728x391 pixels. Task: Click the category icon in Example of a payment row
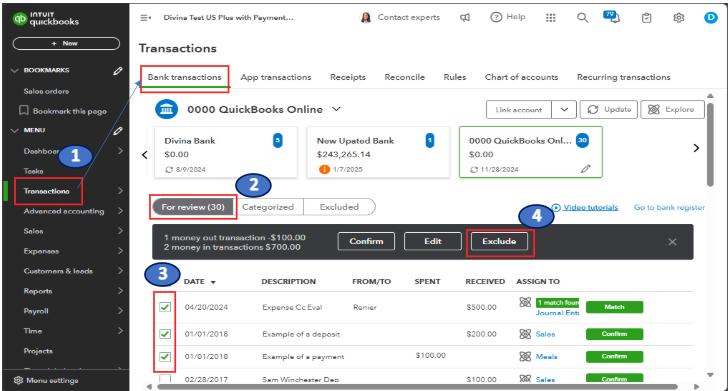[525, 356]
